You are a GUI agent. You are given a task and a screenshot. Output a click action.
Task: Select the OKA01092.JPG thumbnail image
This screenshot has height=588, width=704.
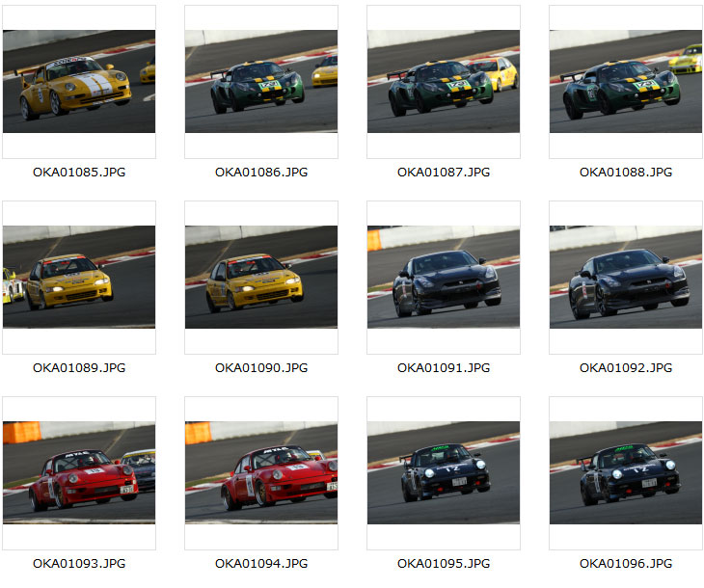click(626, 277)
